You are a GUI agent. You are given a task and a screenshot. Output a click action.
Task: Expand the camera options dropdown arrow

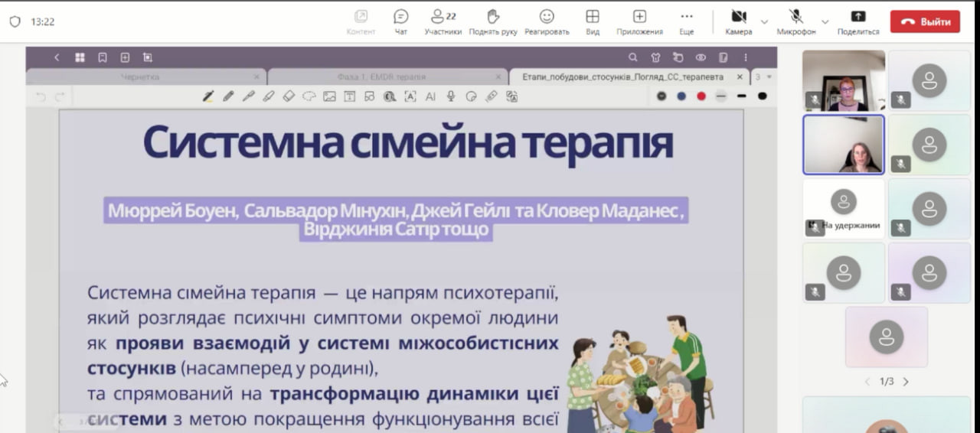(x=764, y=21)
